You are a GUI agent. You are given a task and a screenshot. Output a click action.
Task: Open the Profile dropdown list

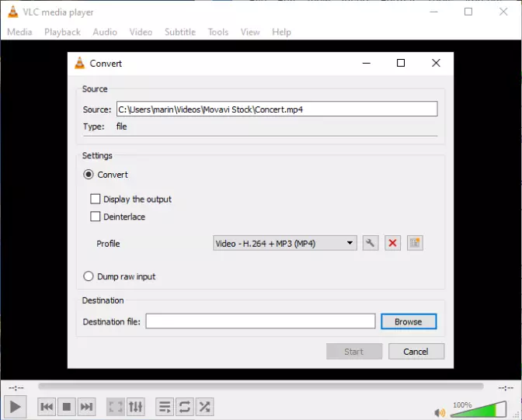pos(285,243)
